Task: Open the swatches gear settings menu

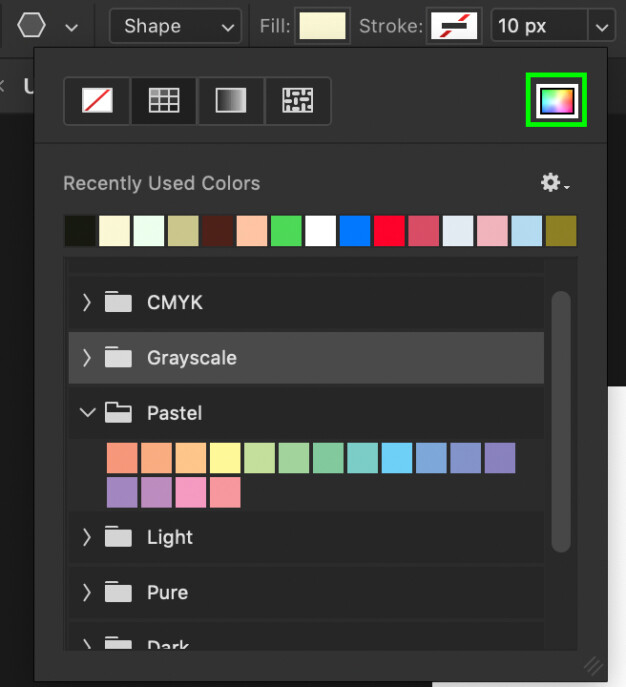Action: [x=554, y=183]
